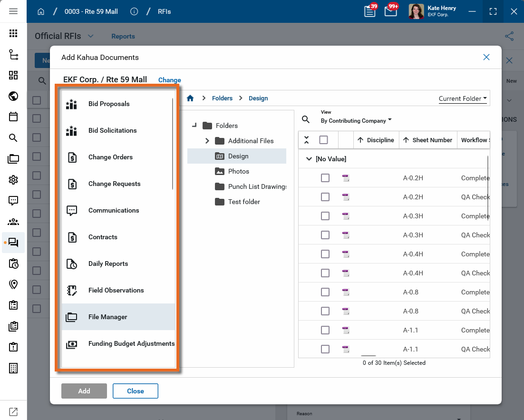Open the By Contributing Company view dropdown
Image resolution: width=524 pixels, height=420 pixels.
tap(356, 121)
